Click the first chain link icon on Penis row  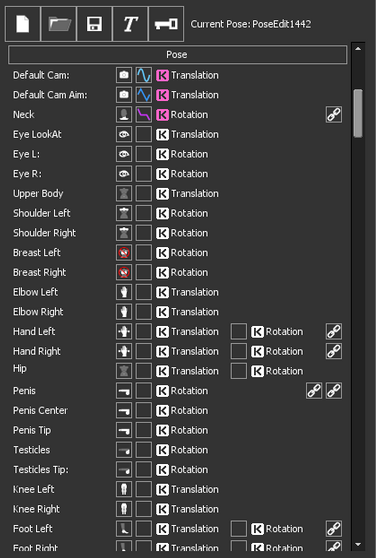(314, 391)
